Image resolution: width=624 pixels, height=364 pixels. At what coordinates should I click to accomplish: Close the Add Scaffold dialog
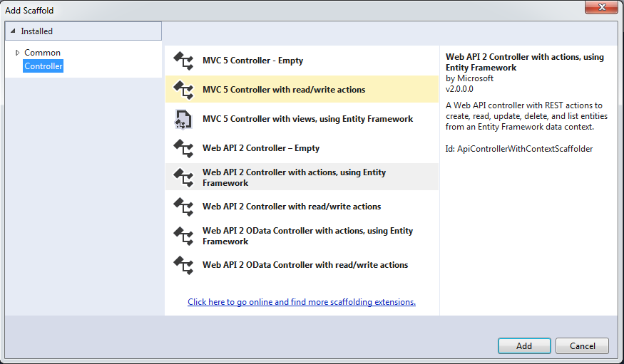tap(601, 7)
